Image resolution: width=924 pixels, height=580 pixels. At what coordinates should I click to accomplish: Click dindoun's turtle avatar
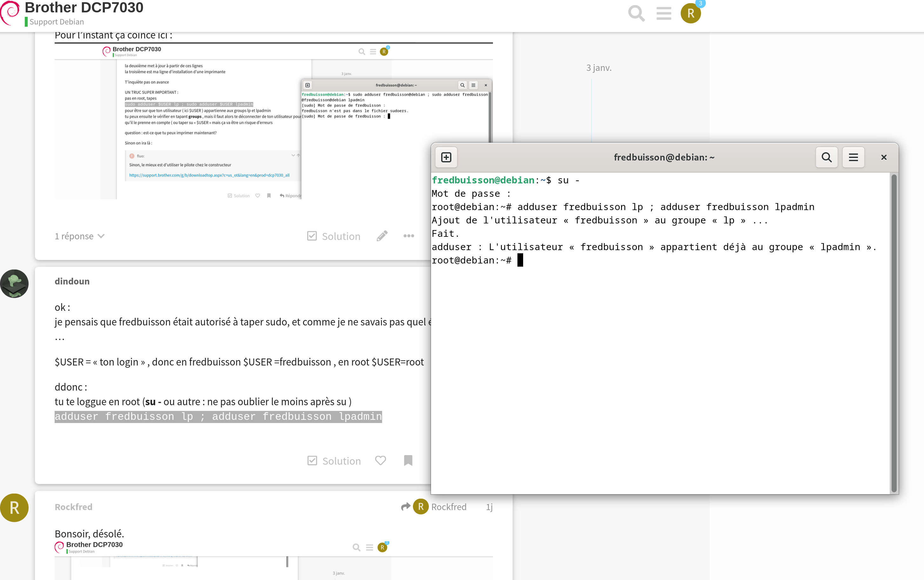[14, 284]
